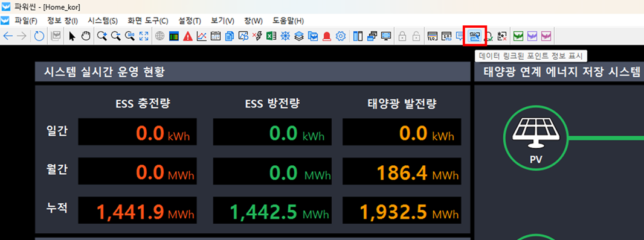Screen dimensions: 644x240
Task: Zoom out with the minus magnifier
Action: pos(116,37)
